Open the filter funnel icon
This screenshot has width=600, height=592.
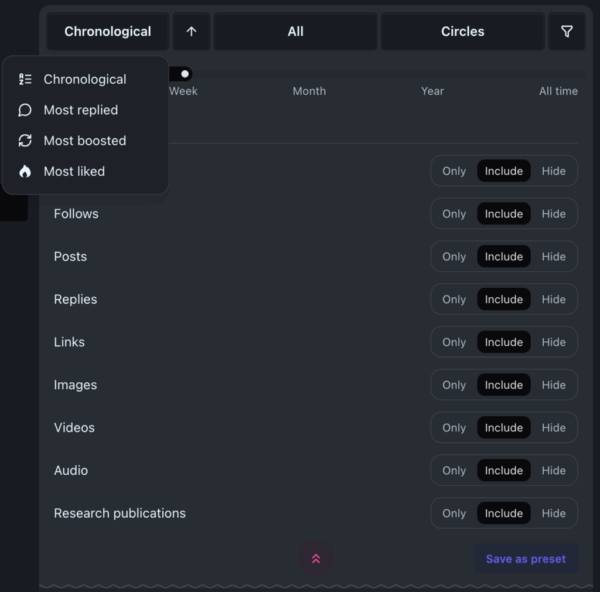point(567,32)
